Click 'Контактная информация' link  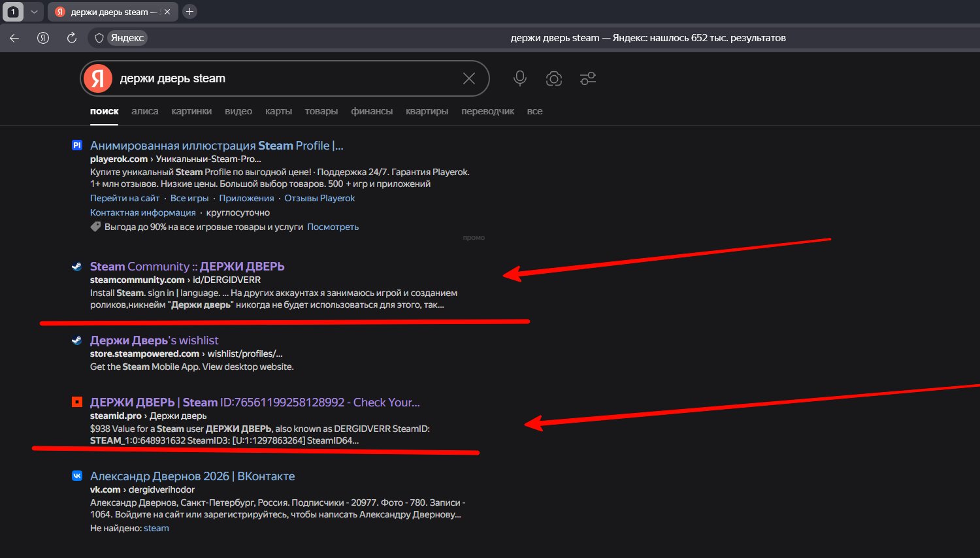tap(143, 212)
